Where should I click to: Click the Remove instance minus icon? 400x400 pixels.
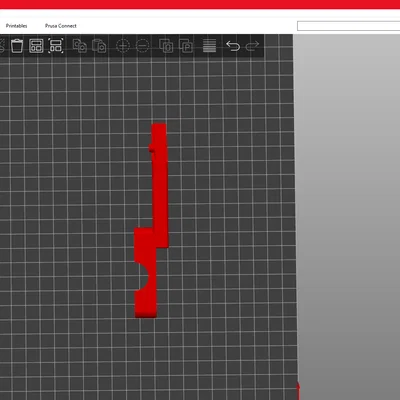point(142,46)
